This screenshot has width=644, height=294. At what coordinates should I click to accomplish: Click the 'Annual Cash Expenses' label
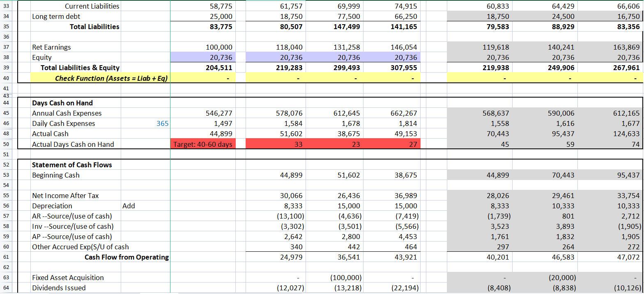[x=67, y=113]
